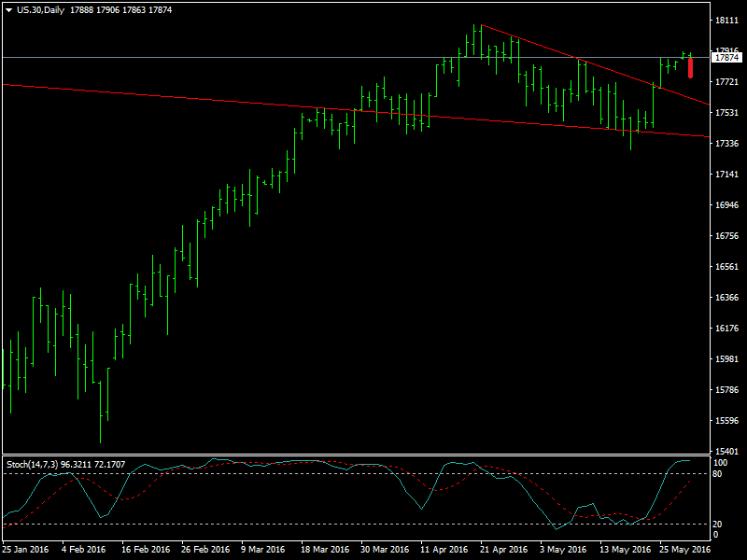Click the 15401 price scale label
This screenshot has height=560, width=747.
tap(725, 451)
